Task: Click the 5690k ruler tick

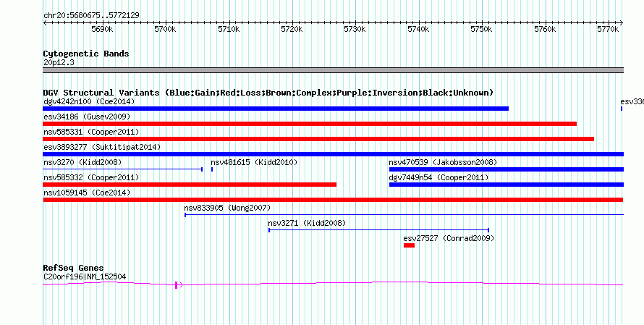Action: click(102, 29)
